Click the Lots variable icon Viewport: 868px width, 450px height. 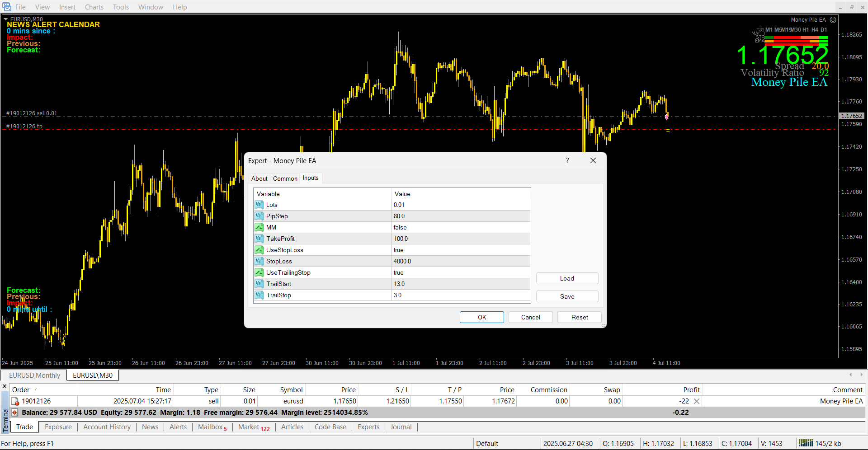pos(259,205)
